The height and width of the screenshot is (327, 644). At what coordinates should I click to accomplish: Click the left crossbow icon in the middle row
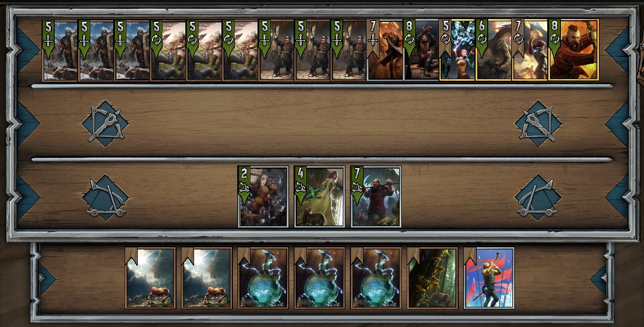tap(105, 123)
